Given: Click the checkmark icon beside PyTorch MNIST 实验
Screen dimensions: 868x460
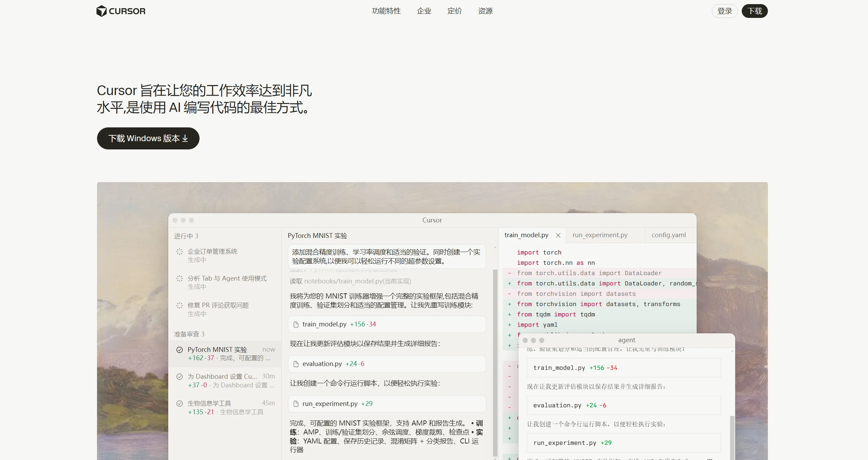Looking at the screenshot, I should pos(180,350).
